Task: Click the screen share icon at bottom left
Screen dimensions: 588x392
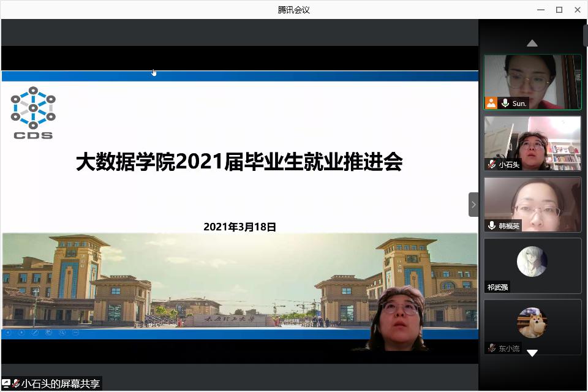Action: tap(6, 384)
